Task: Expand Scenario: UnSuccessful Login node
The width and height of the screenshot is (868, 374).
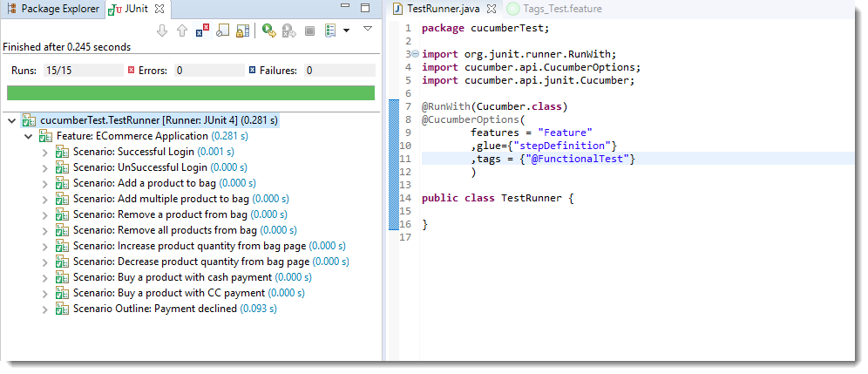Action: (x=45, y=167)
